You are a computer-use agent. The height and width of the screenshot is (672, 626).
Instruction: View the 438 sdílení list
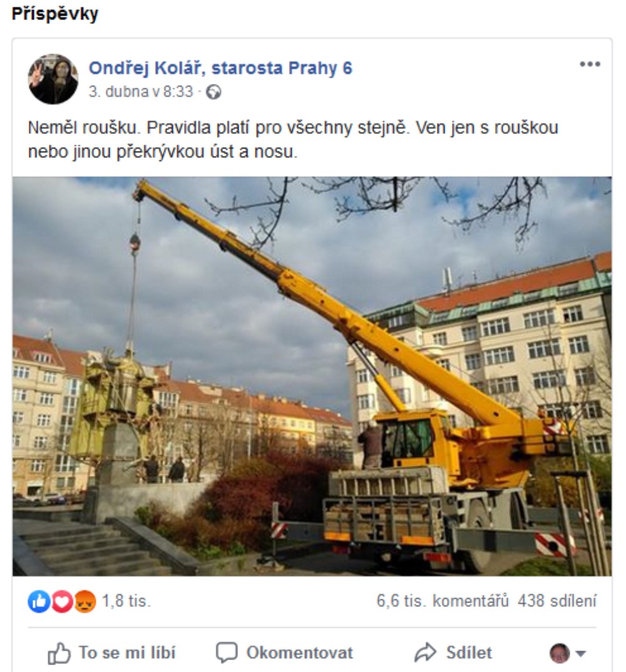point(557,601)
